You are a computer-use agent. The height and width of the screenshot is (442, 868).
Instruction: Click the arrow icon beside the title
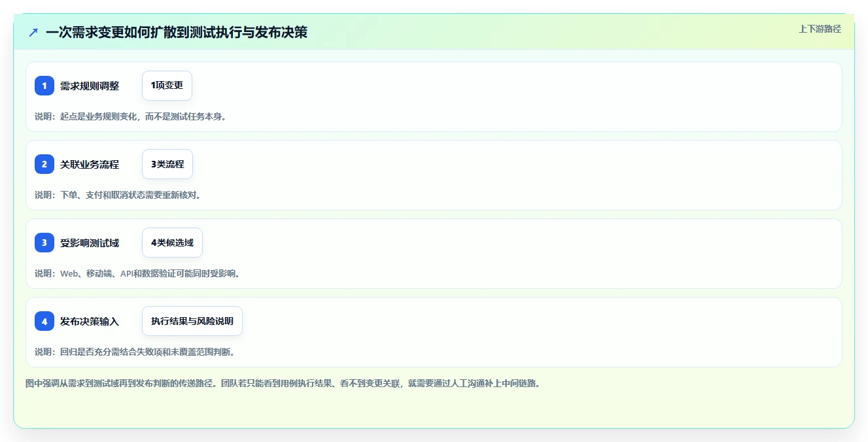point(33,32)
